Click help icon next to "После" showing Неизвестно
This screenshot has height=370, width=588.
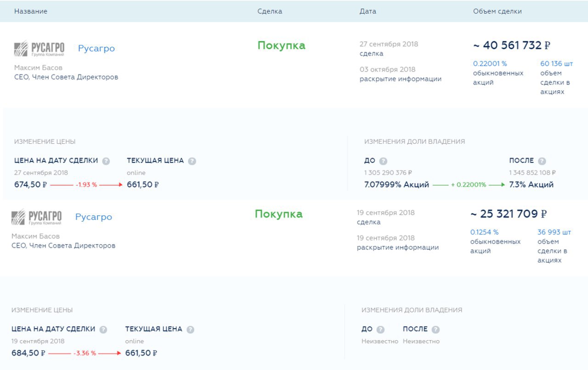pyautogui.click(x=435, y=330)
